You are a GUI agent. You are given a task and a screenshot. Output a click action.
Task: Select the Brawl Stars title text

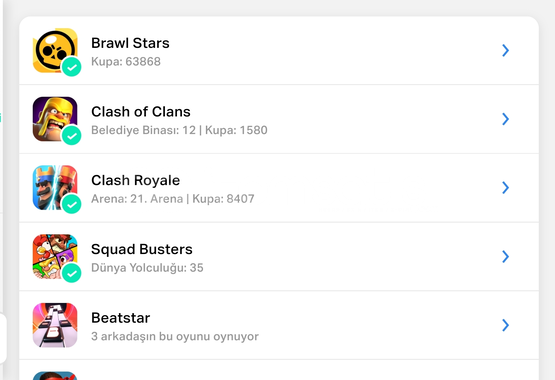130,43
